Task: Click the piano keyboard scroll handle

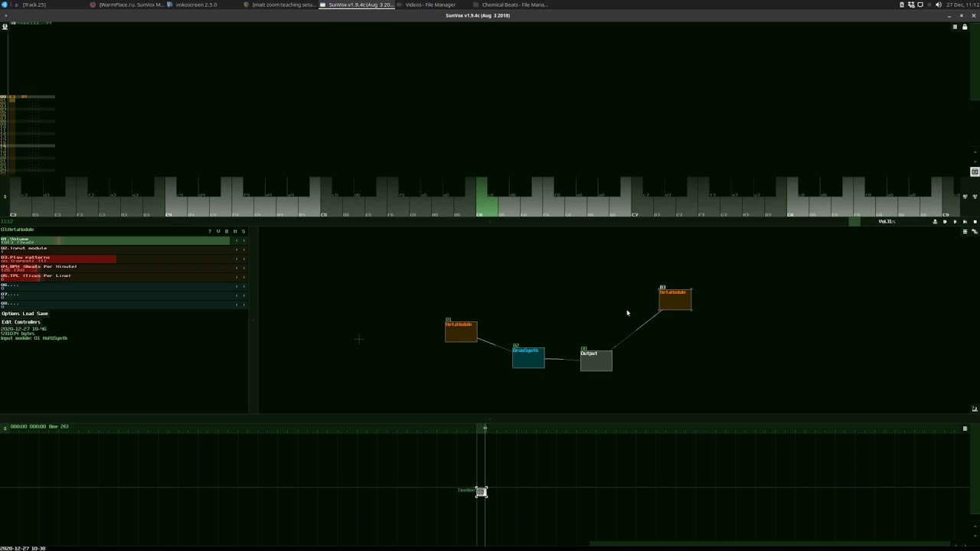Action: 854,222
